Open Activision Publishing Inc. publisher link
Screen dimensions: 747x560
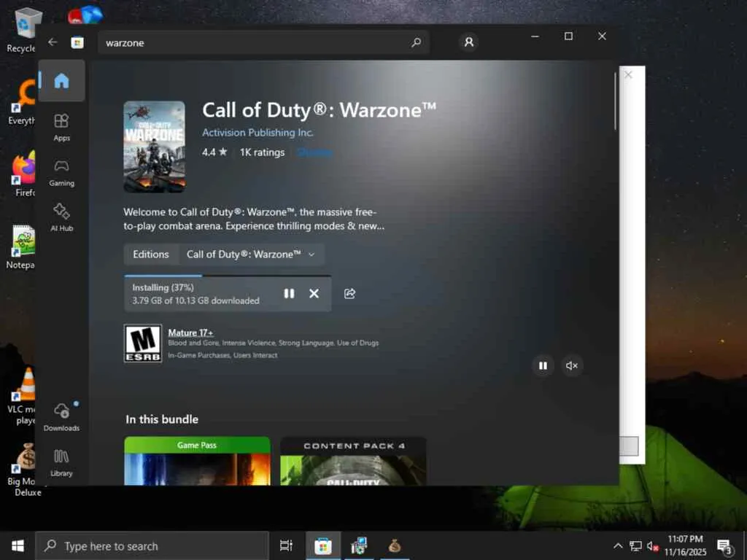click(258, 133)
